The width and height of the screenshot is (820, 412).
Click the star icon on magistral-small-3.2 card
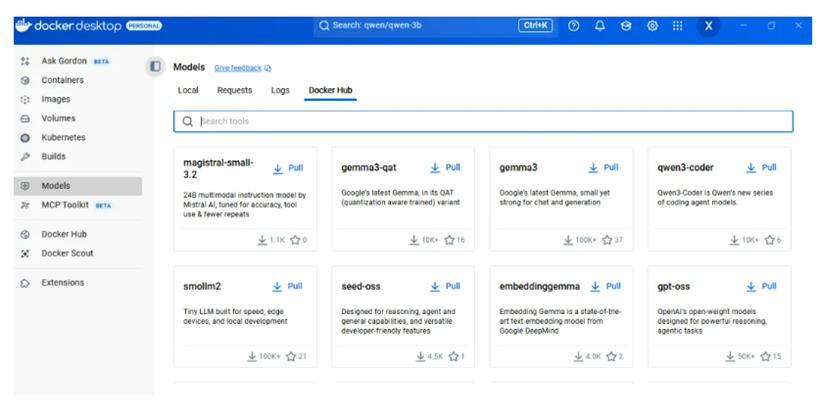point(295,240)
